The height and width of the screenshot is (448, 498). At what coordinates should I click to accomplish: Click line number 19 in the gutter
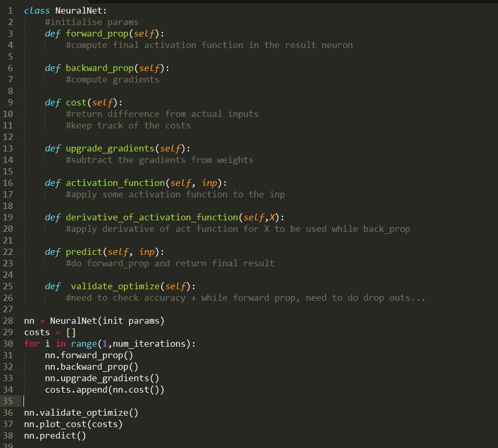(8, 217)
